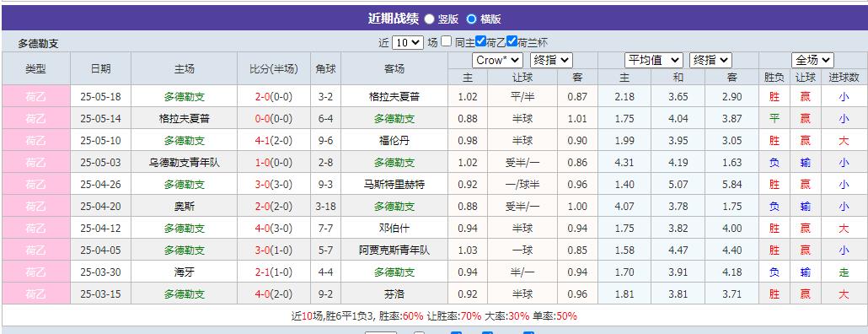Toggle the 同主 checkbox
The image size is (868, 334).
click(x=446, y=41)
